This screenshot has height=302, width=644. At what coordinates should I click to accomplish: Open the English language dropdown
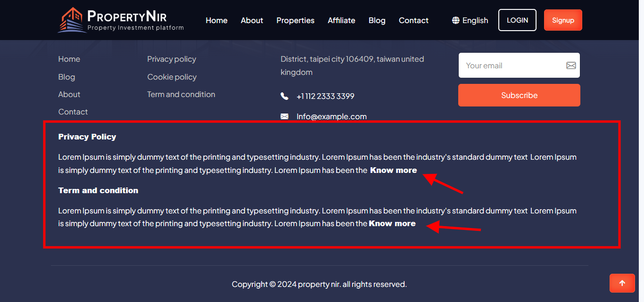pyautogui.click(x=470, y=20)
